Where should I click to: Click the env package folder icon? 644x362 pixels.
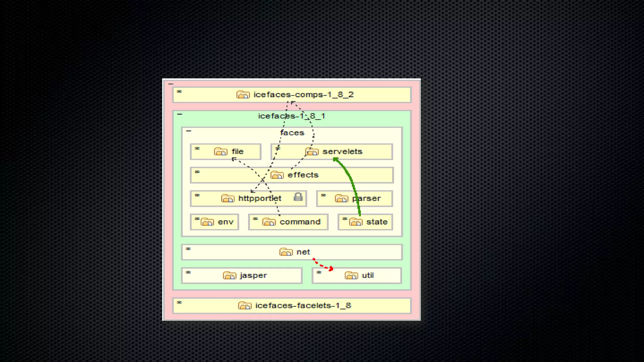[208, 222]
